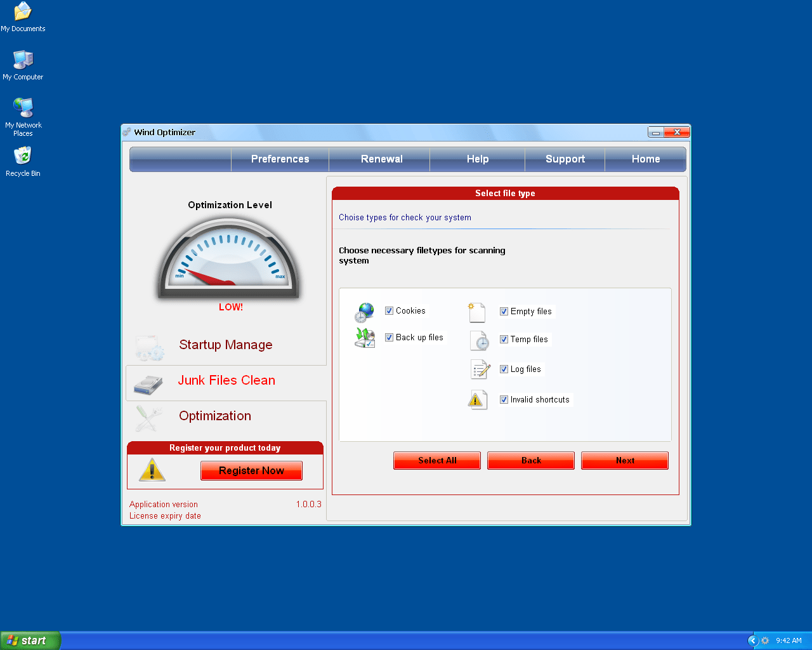
Task: Open the Windows Start menu
Action: (x=30, y=640)
